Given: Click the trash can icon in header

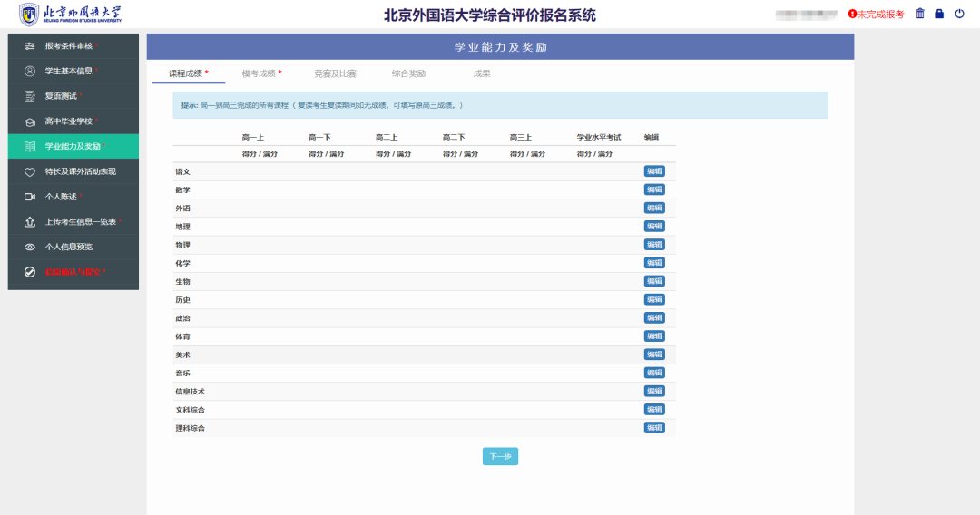Looking at the screenshot, I should [920, 14].
